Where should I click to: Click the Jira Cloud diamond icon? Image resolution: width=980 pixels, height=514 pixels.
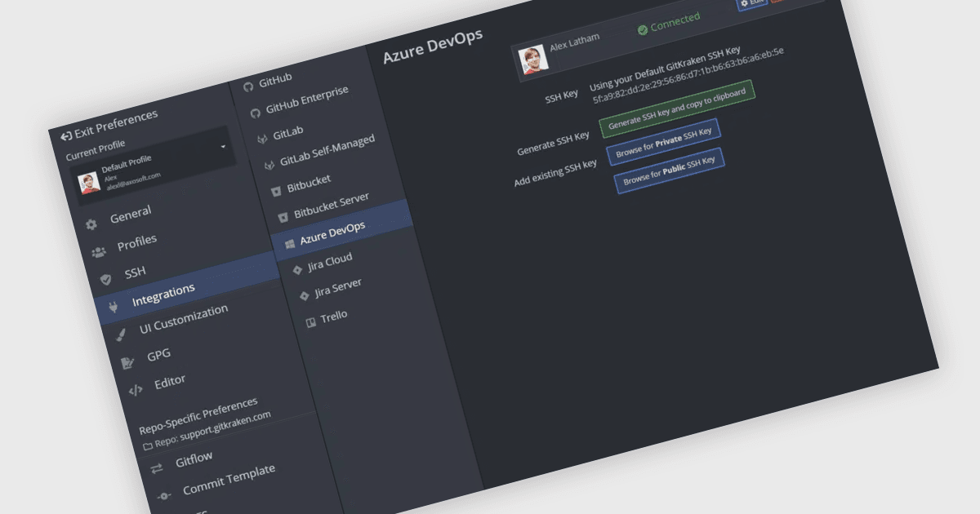pos(296,269)
